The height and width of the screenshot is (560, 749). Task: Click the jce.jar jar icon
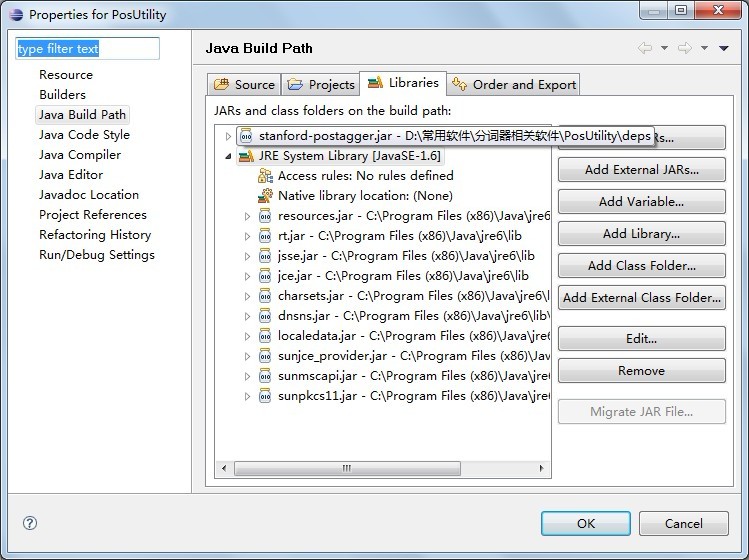pos(265,276)
